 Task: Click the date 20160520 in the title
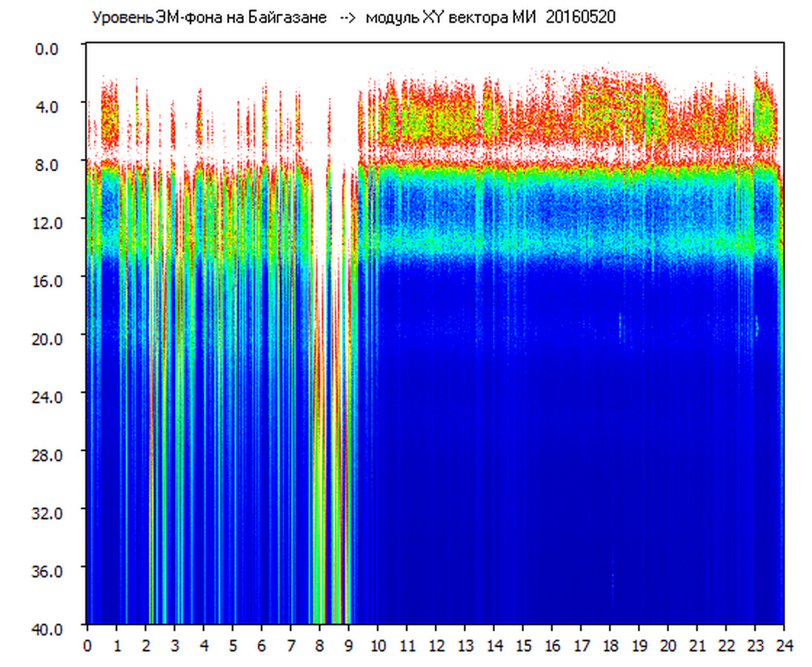point(580,18)
